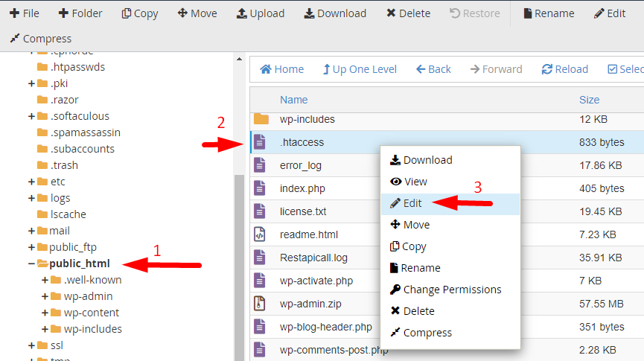Select .htpasswds folder in tree
The height and width of the screenshot is (361, 644).
tap(77, 67)
